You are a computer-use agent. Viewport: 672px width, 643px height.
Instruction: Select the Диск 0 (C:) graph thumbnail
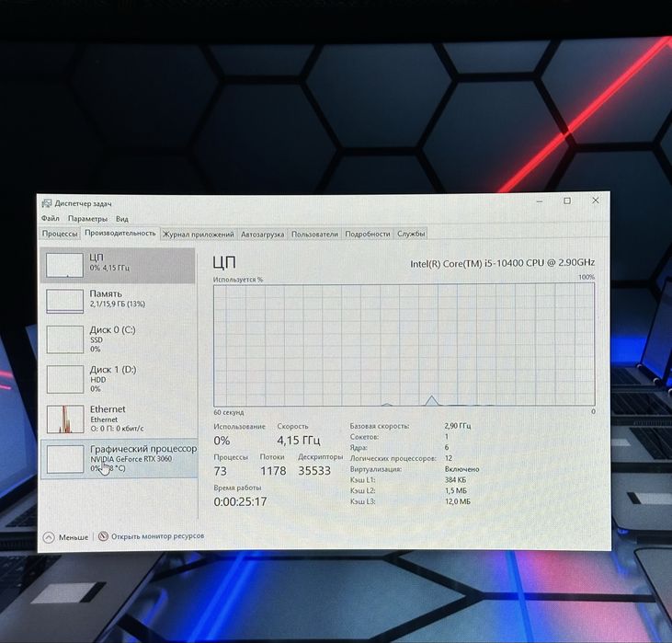(x=64, y=339)
